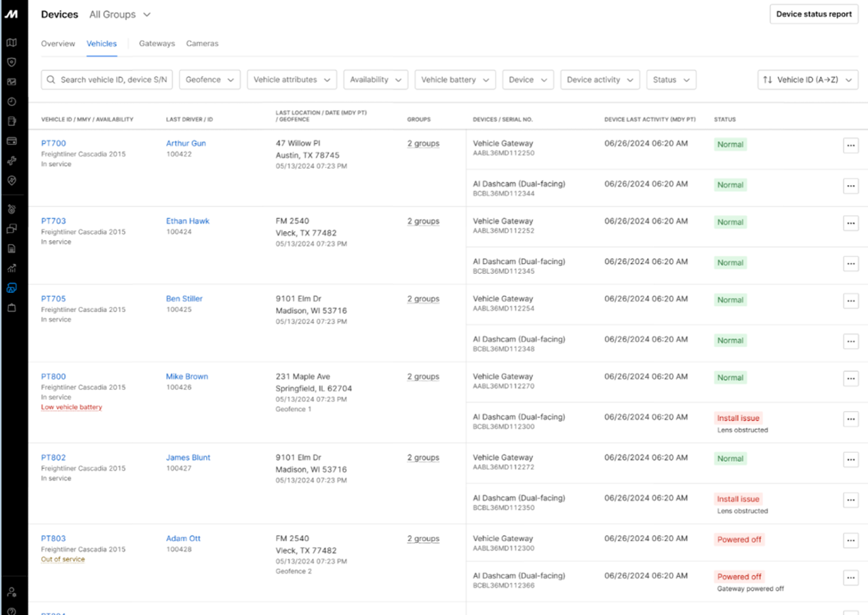Change the Vehicle ID (A→Z) sort order

[x=807, y=80]
